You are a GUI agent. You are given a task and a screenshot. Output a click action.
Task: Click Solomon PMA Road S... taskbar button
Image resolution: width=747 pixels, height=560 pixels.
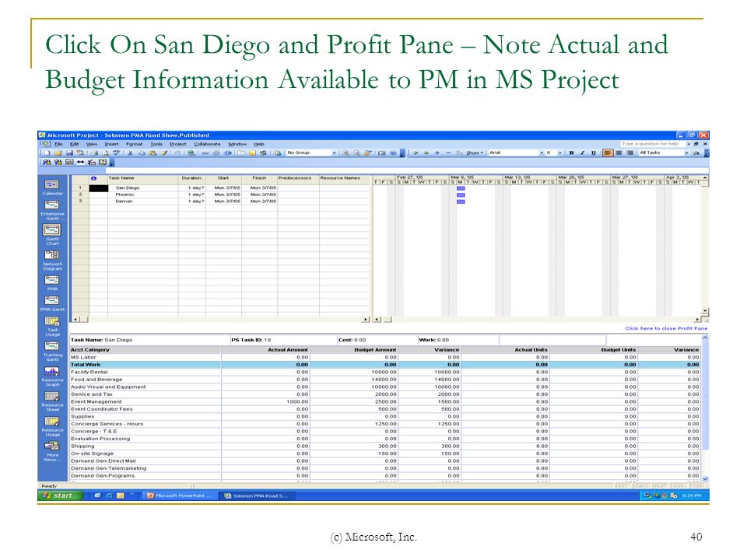258,495
